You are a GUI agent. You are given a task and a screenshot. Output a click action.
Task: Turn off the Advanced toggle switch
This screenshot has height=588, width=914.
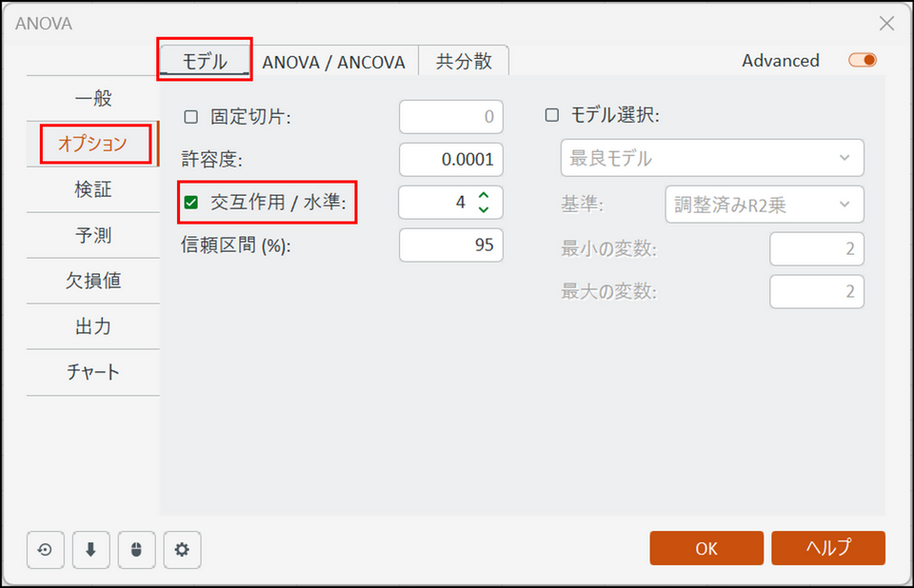point(863,61)
